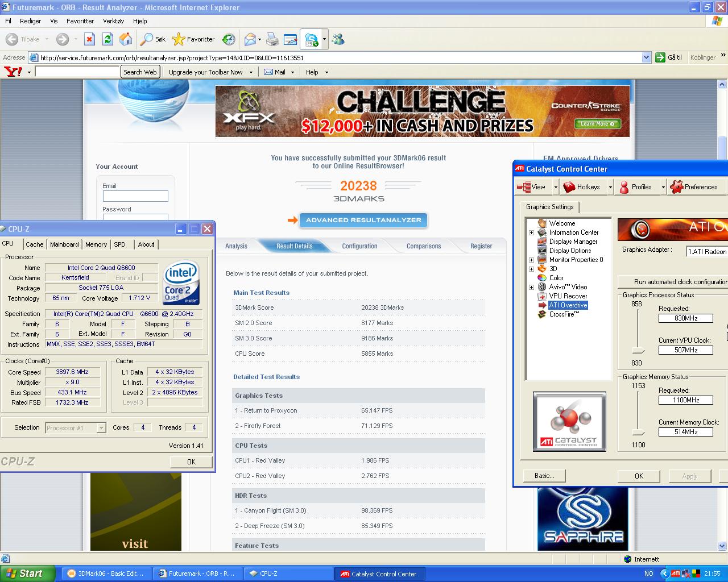Click OK in Catalyst Control Center
This screenshot has width=728, height=582.
click(639, 476)
